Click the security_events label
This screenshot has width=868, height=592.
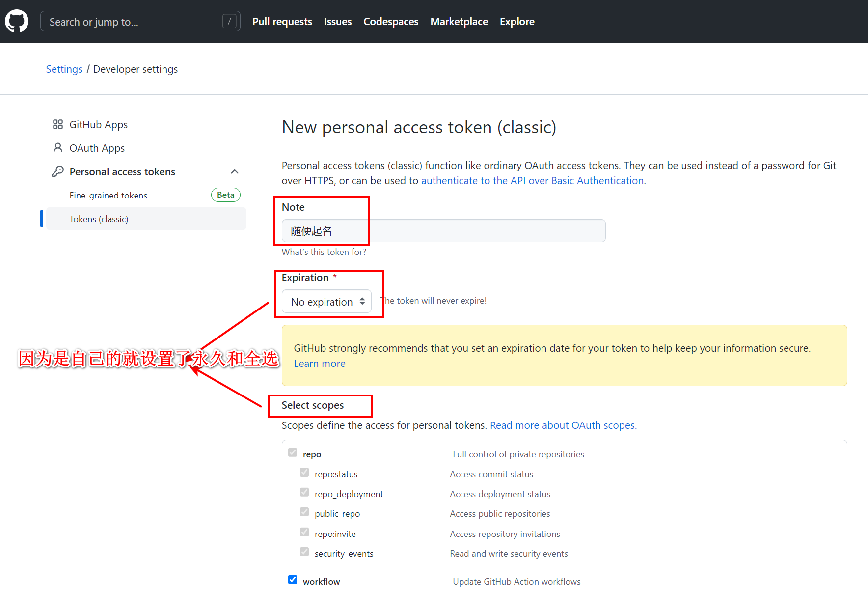(x=344, y=554)
